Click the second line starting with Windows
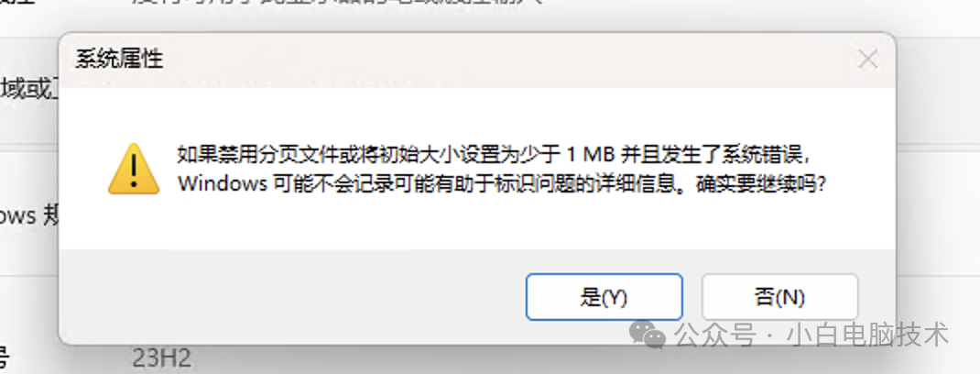 click(x=502, y=184)
